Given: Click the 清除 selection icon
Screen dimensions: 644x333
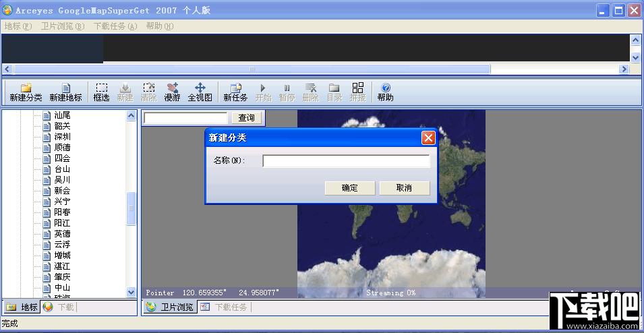Looking at the screenshot, I should tap(148, 92).
